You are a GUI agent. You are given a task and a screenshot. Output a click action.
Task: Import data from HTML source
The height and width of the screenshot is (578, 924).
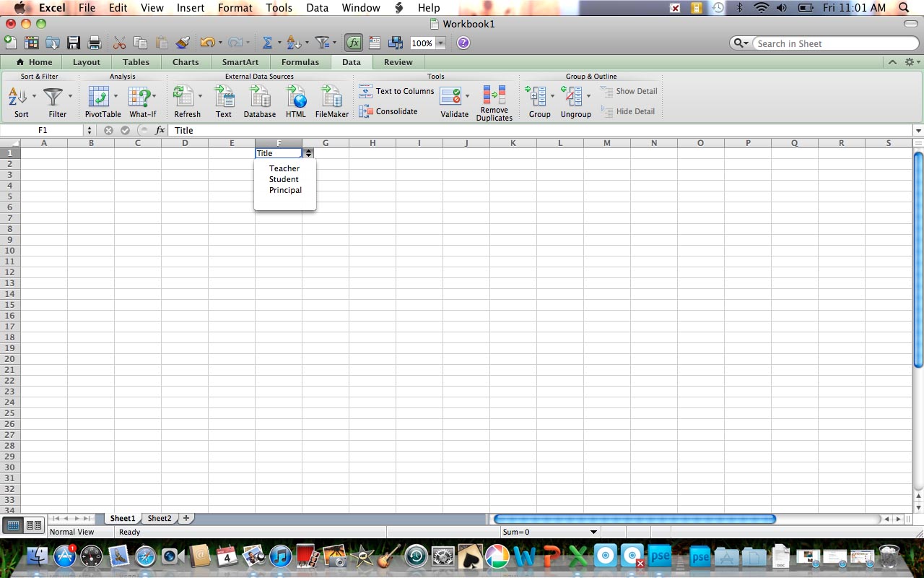296,96
